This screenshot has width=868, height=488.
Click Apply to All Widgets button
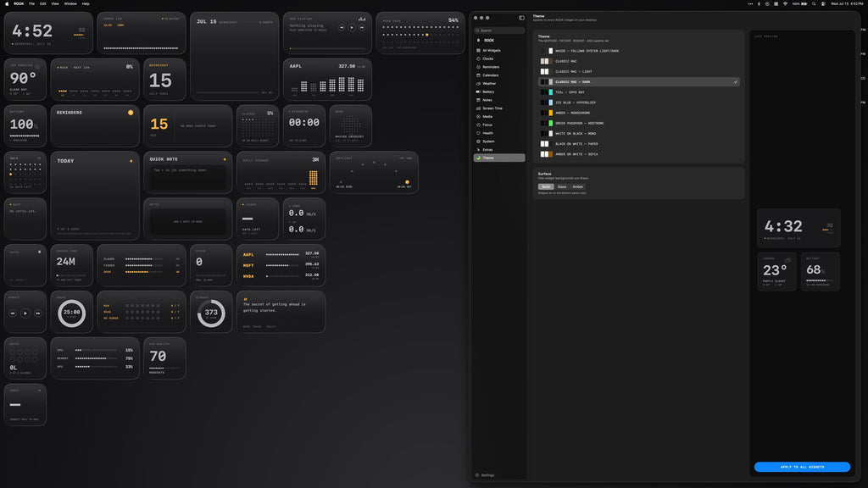point(802,467)
